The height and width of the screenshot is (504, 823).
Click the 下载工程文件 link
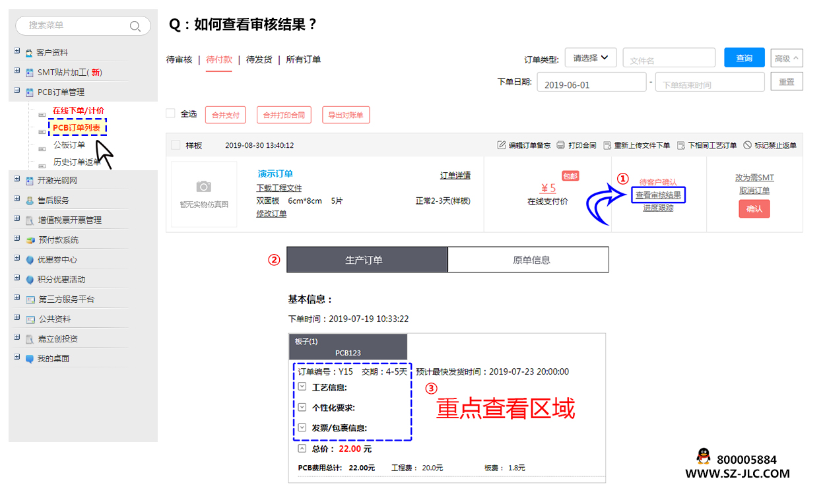click(279, 189)
